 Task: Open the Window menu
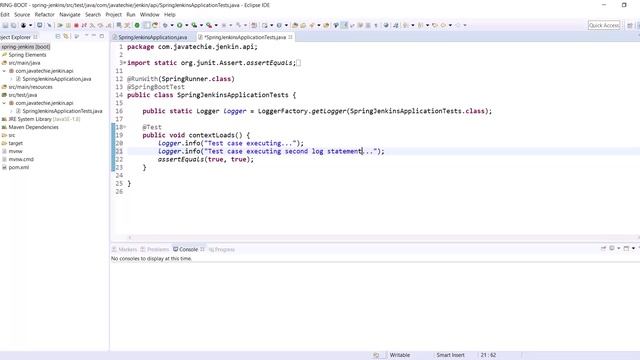[149, 15]
